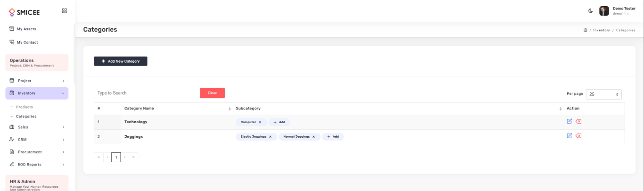Image resolution: width=644 pixels, height=191 pixels.
Task: Go to previous page
Action: point(107,157)
